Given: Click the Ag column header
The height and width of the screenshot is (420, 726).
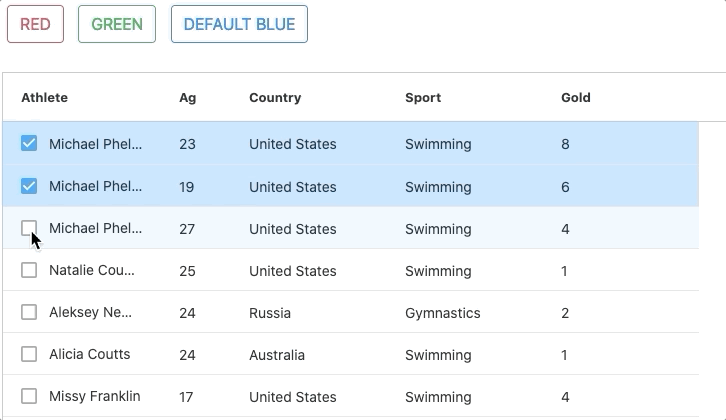Looking at the screenshot, I should tap(188, 98).
